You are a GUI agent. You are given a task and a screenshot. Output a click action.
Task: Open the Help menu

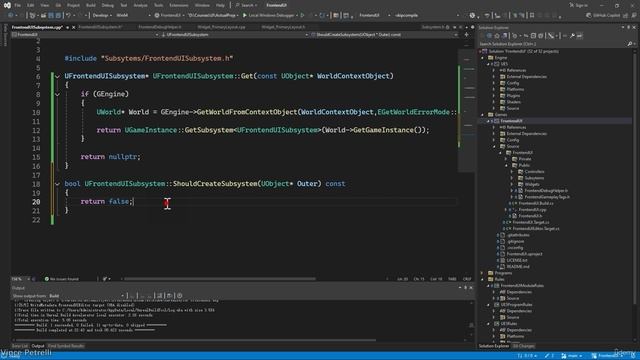tap(220, 5)
